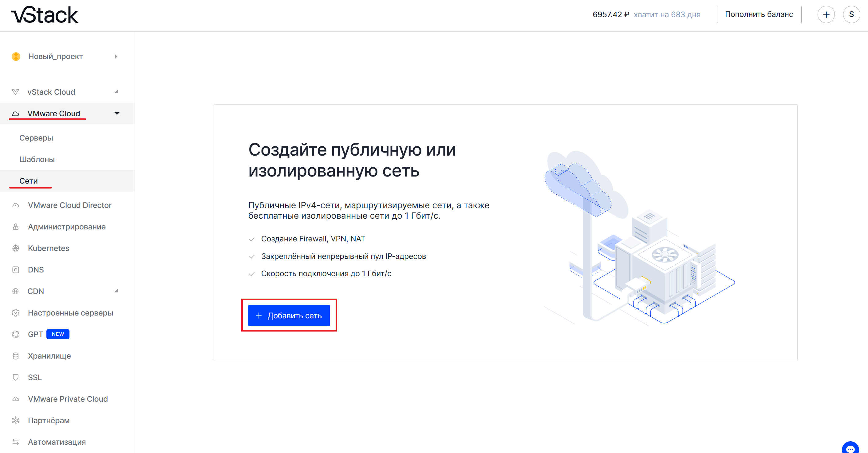
Task: Click the Автоматизация arrows icon
Action: pos(15,442)
